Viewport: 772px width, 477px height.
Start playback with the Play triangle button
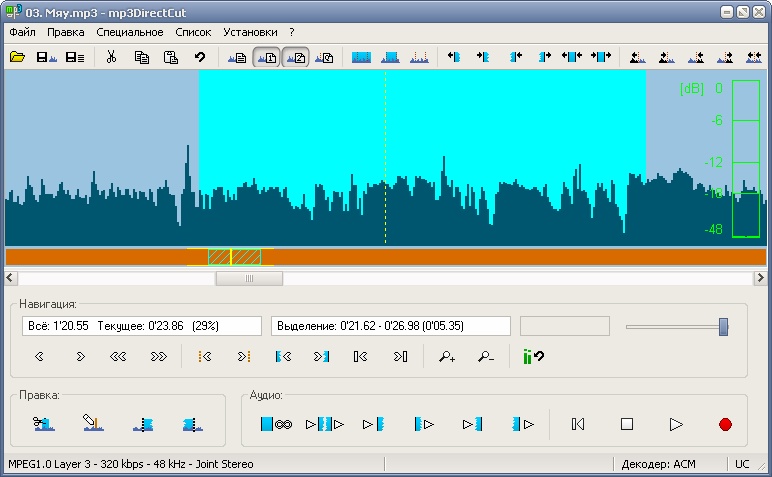[x=676, y=424]
